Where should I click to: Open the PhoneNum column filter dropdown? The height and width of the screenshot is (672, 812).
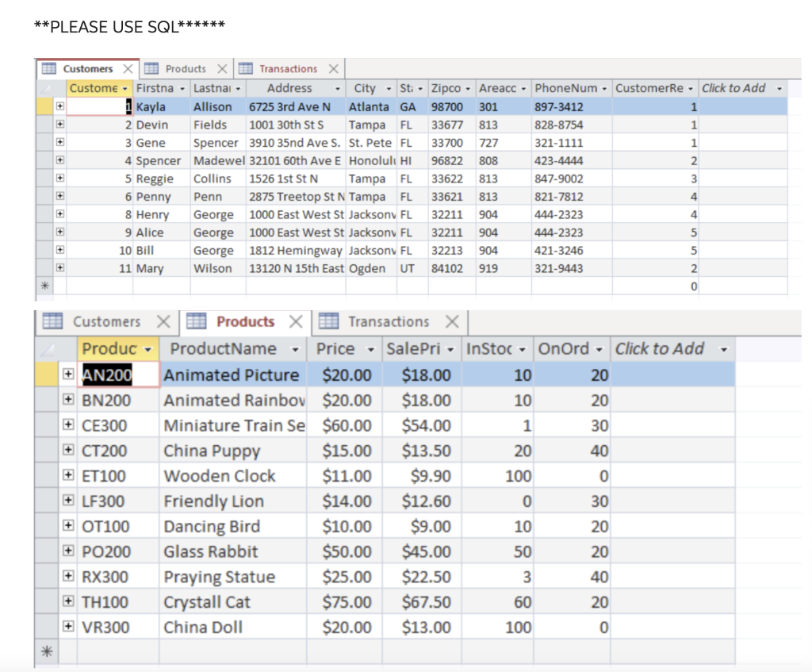coord(604,89)
